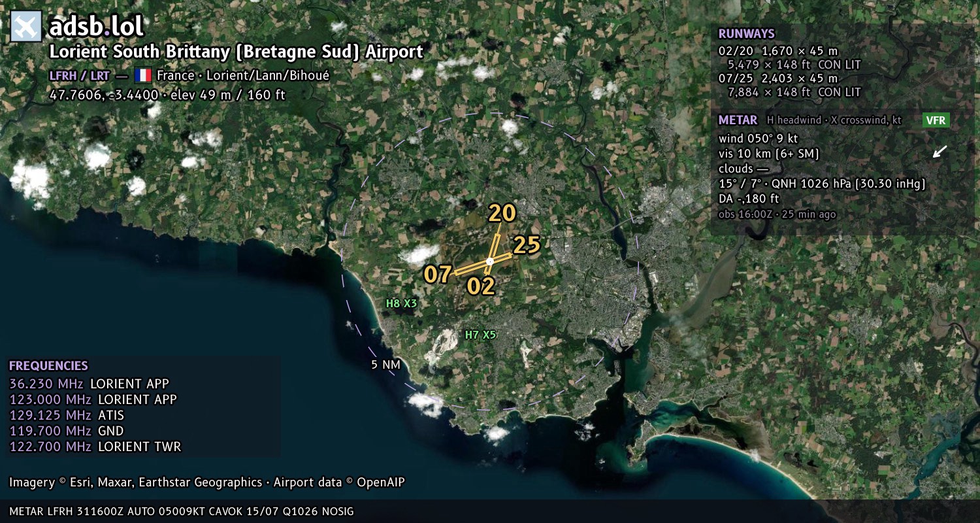Click the LFRH / LRT airport code
980x523 pixels.
coord(80,75)
